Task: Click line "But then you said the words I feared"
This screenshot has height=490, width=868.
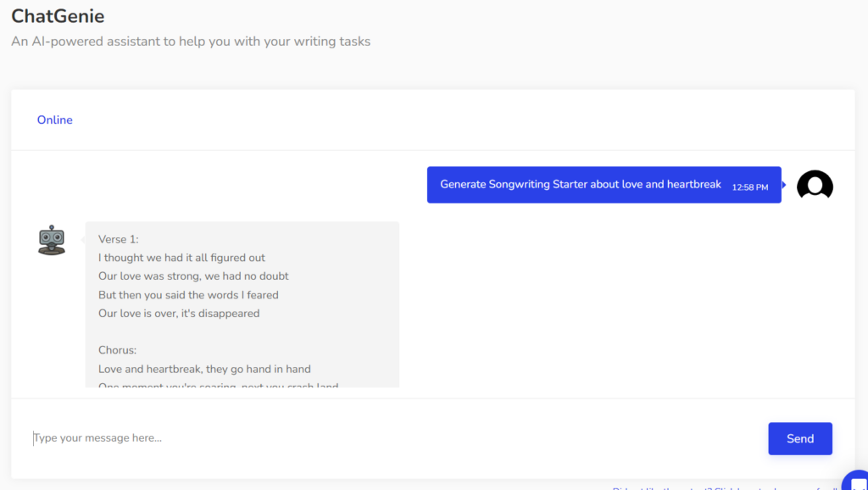Action: 188,295
